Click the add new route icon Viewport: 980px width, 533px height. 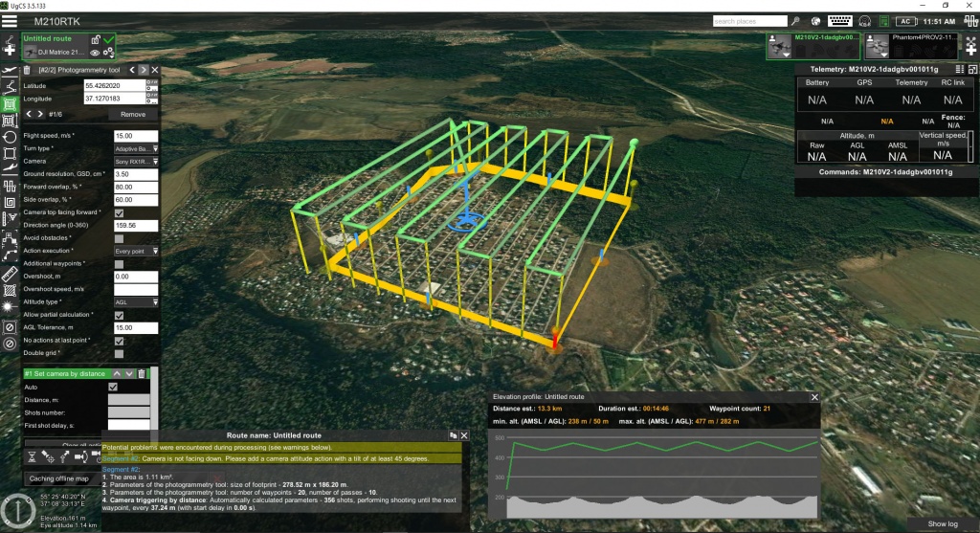click(10, 48)
